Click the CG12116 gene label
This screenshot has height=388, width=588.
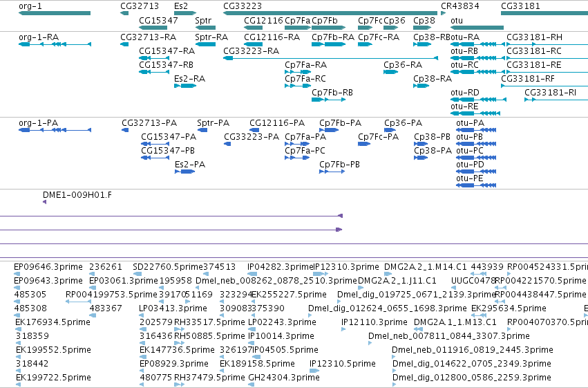point(263,20)
